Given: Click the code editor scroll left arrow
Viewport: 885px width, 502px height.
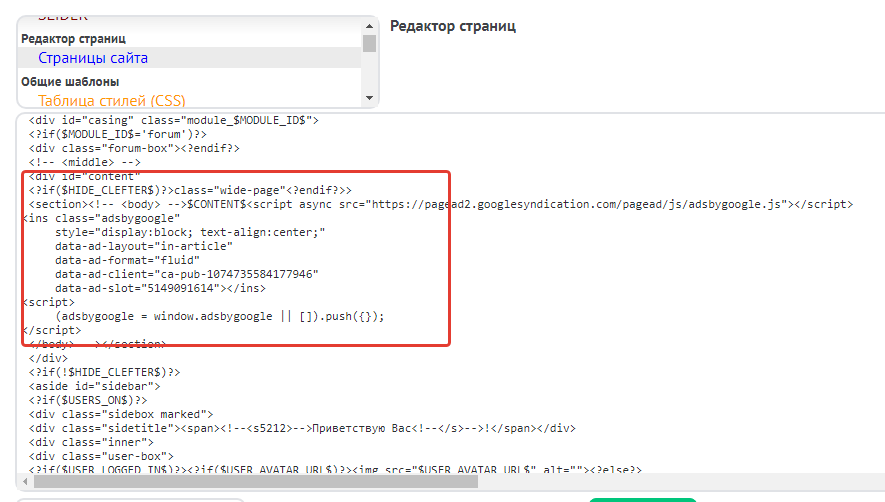Looking at the screenshot, I should [25, 482].
